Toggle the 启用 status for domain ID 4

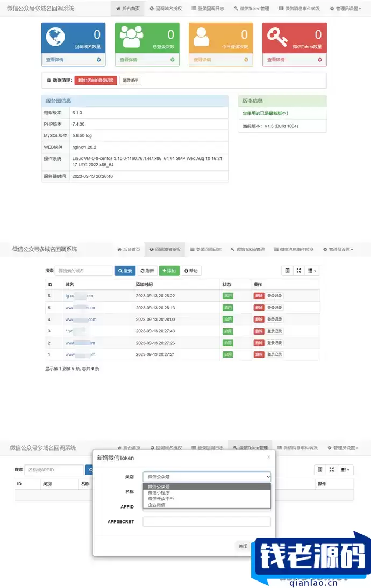click(228, 319)
